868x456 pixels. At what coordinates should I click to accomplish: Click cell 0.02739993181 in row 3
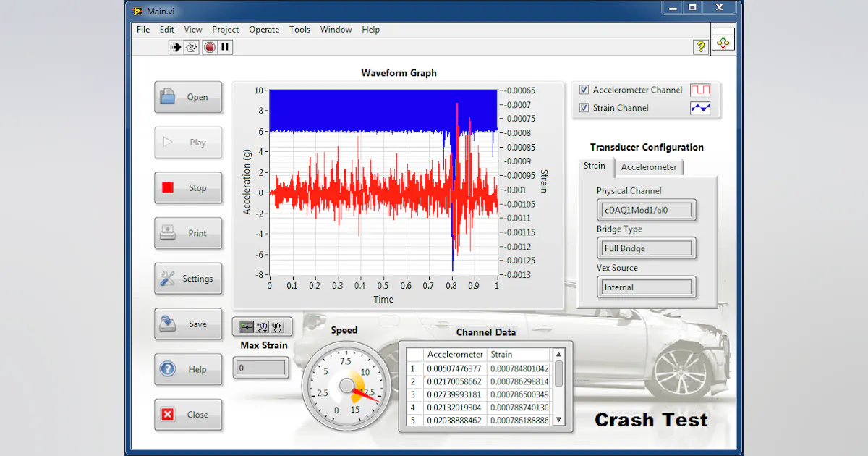click(456, 394)
